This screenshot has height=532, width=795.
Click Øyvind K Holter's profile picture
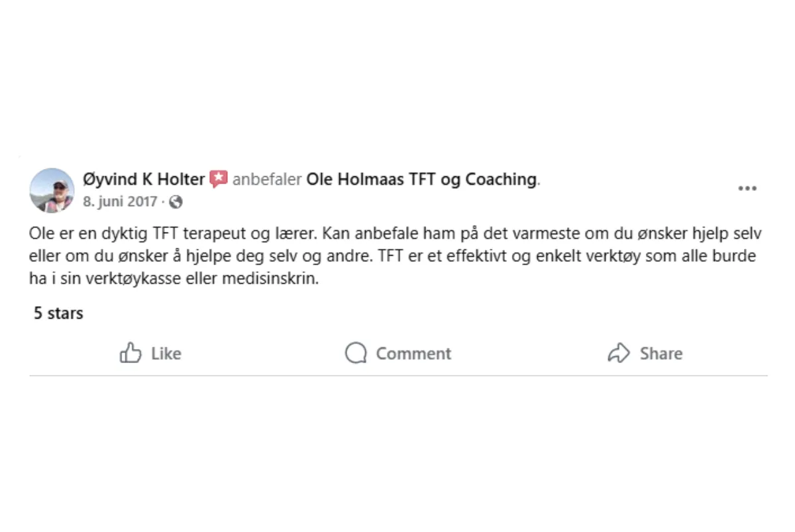(x=52, y=190)
